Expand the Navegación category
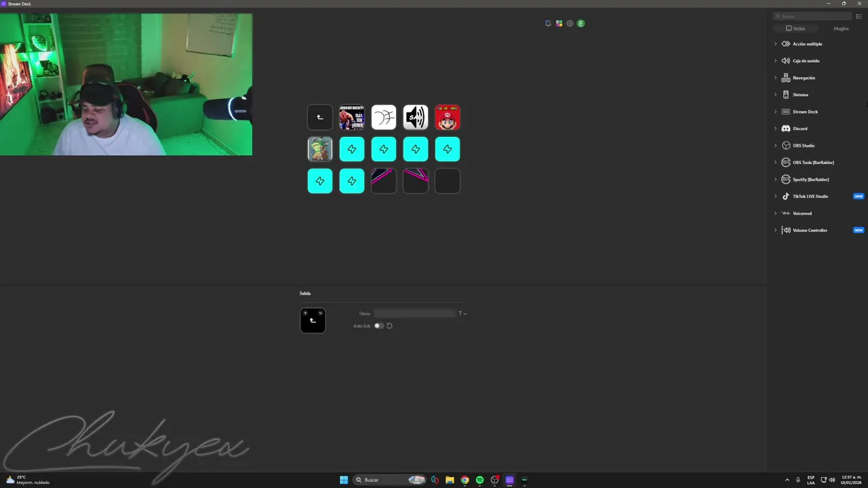868x488 pixels. pyautogui.click(x=776, y=78)
